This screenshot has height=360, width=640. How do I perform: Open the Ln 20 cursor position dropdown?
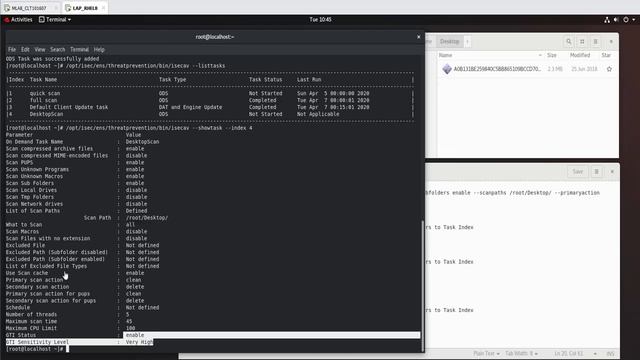click(575, 353)
